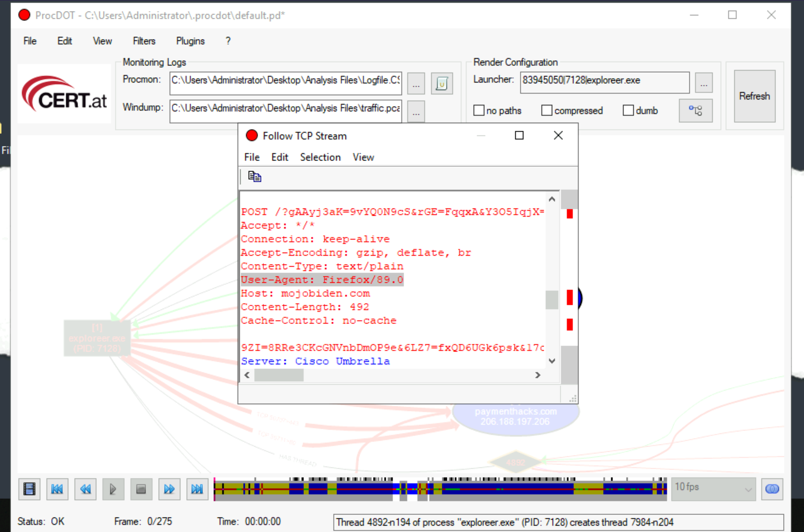Click the TCP stream scroll left arrow

point(247,375)
